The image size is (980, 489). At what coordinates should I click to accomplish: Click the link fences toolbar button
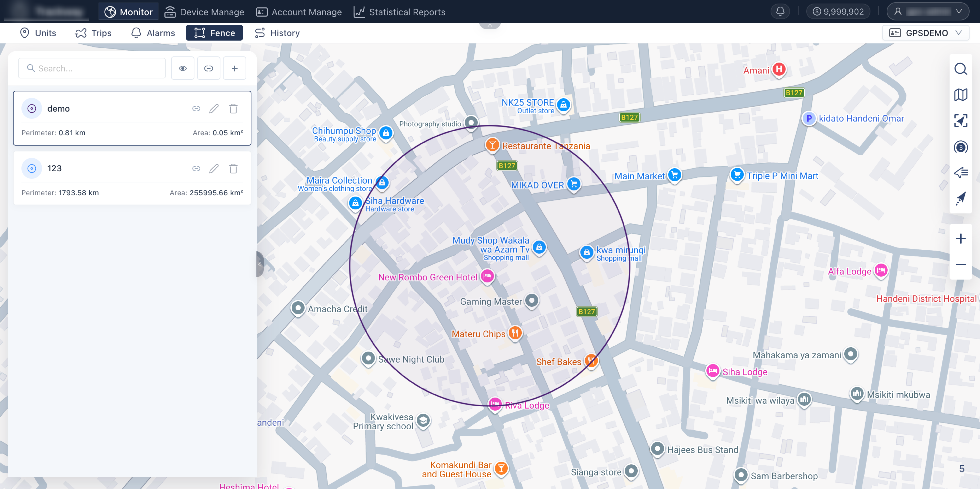[209, 68]
